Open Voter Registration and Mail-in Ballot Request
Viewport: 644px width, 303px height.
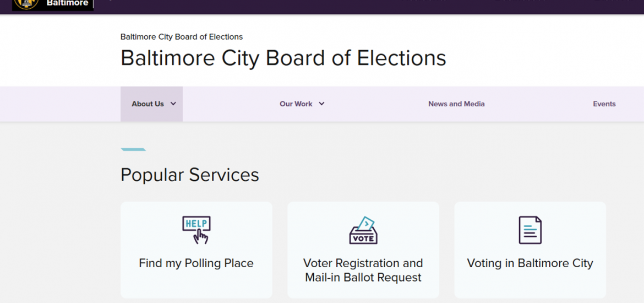tap(363, 270)
